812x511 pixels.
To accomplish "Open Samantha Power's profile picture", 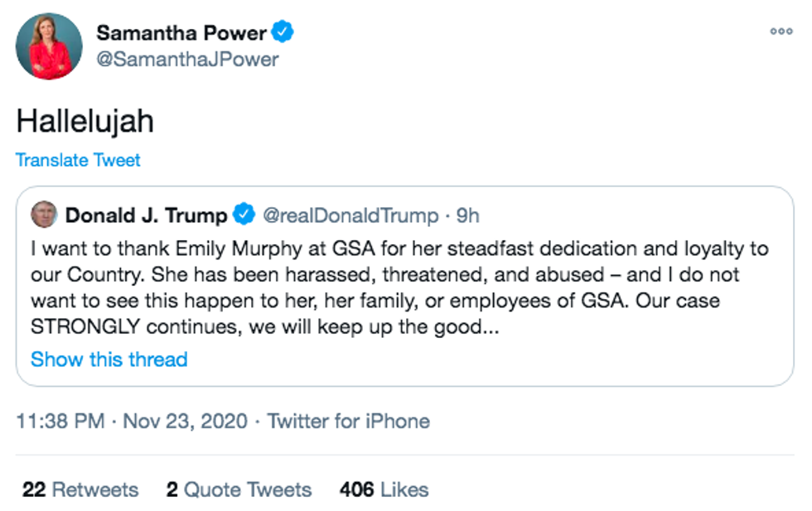I will tap(49, 46).
